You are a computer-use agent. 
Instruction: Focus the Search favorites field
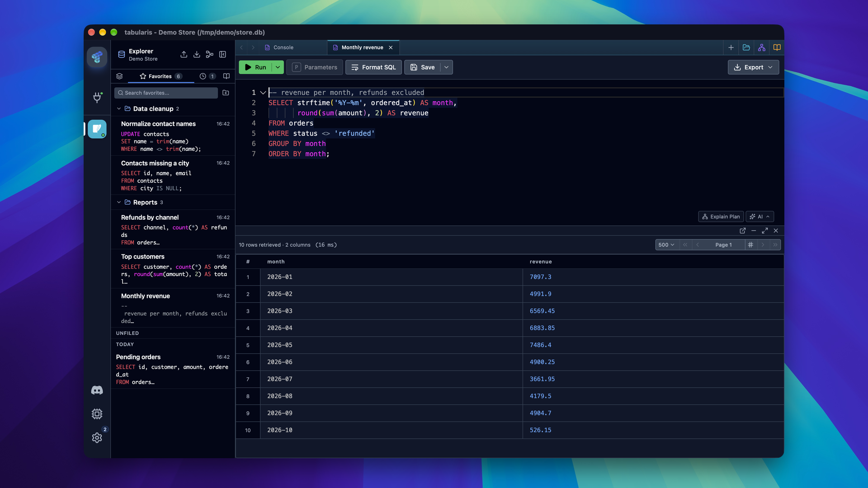pos(166,93)
